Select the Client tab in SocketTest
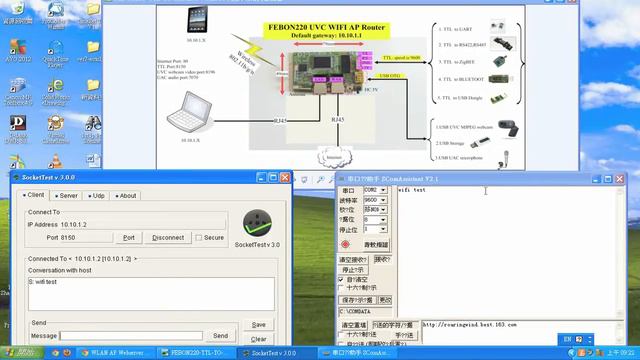 point(33,195)
